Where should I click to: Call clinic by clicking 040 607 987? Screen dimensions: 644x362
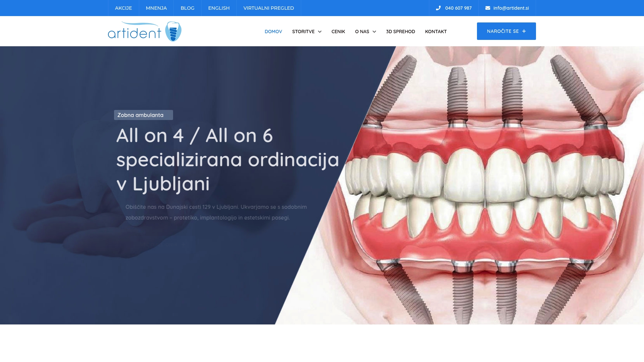click(458, 8)
